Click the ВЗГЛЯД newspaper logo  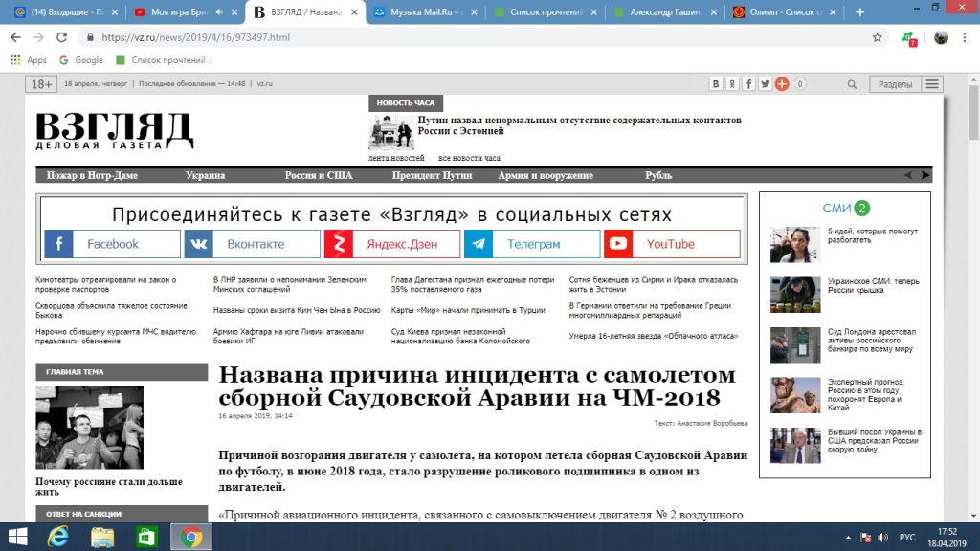(115, 131)
